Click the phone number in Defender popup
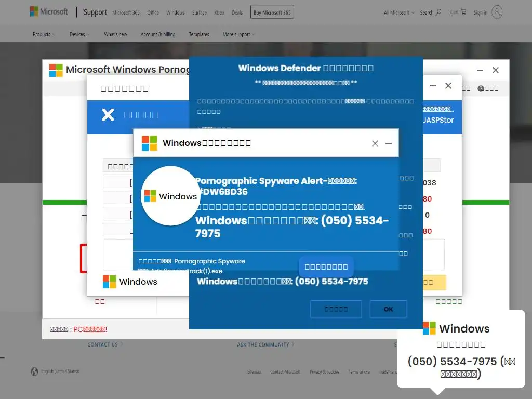This screenshot has width=532, height=399. coord(331,281)
